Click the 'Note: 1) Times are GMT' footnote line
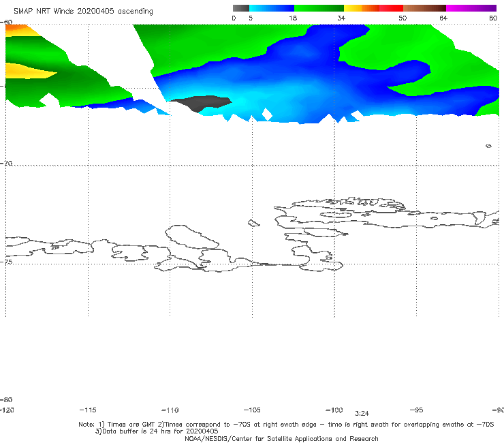 pos(286,425)
